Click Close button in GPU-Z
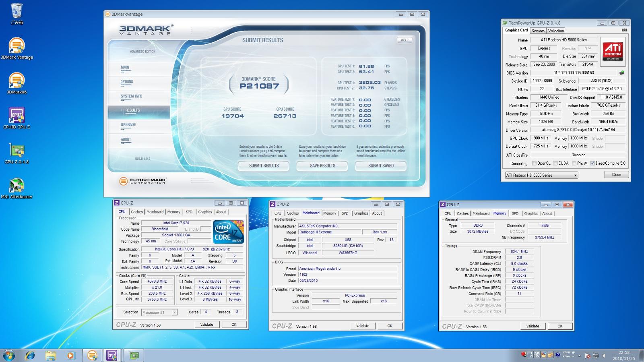The image size is (644, 362). tap(616, 175)
